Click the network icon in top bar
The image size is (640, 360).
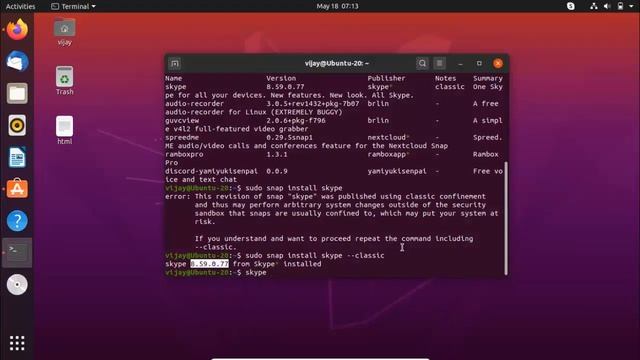(x=594, y=6)
